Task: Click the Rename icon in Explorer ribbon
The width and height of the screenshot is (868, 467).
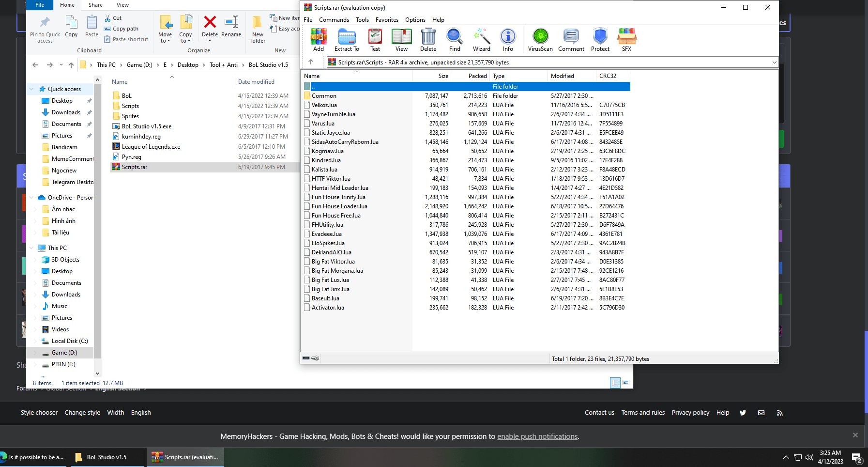Action: (x=231, y=27)
